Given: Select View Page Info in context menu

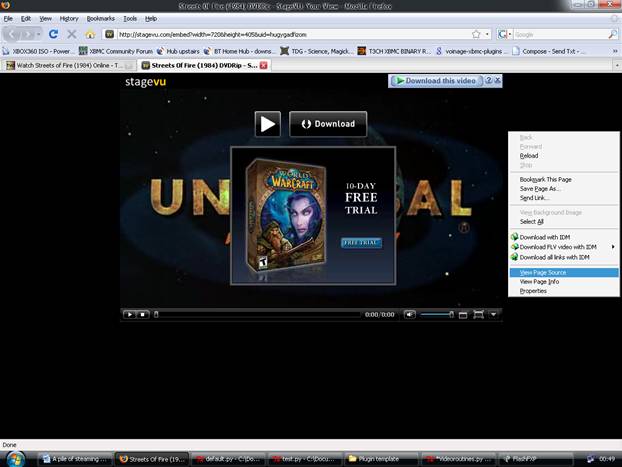Looking at the screenshot, I should [x=564, y=282].
